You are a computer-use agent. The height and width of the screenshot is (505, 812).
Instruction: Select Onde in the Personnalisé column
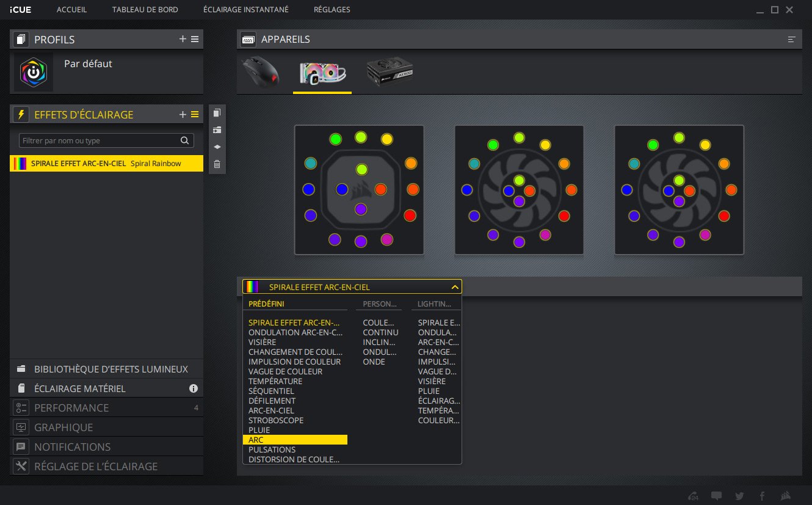point(374,361)
